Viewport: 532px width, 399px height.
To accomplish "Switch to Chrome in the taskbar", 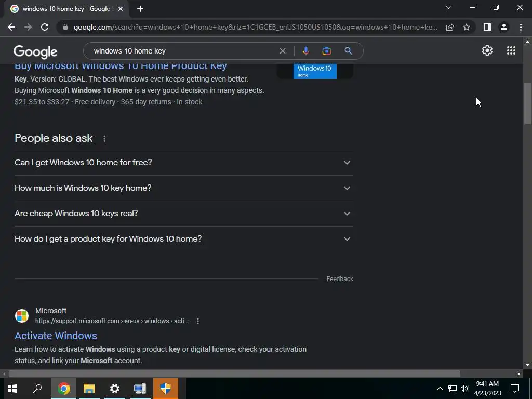I will coord(64,389).
